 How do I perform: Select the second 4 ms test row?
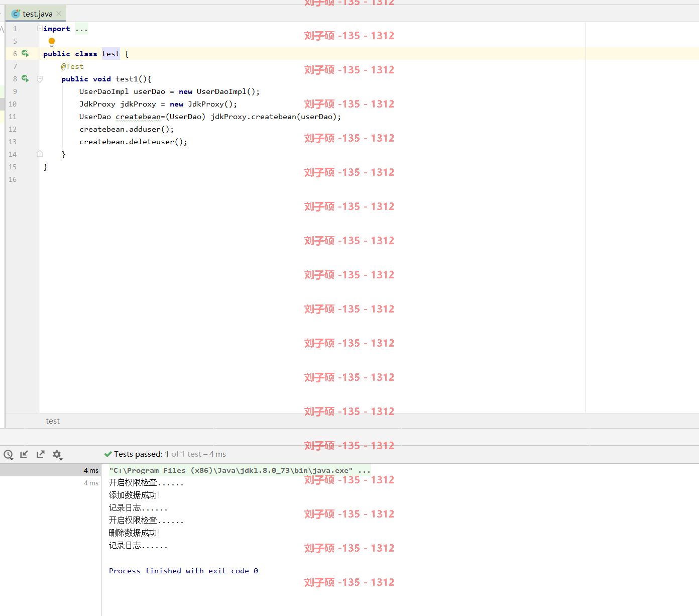pyautogui.click(x=50, y=483)
